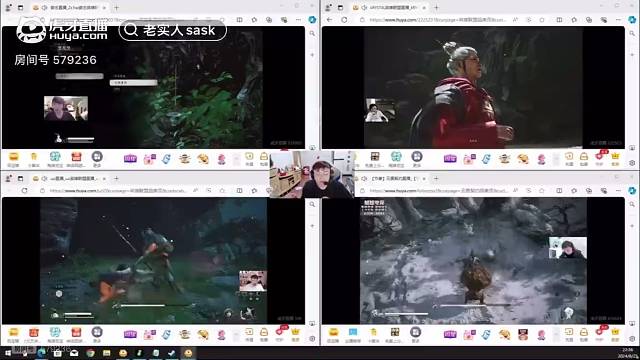640x360 pixels.
Task: Mute the tab audio in the top-left window
Action: tap(44, 8)
